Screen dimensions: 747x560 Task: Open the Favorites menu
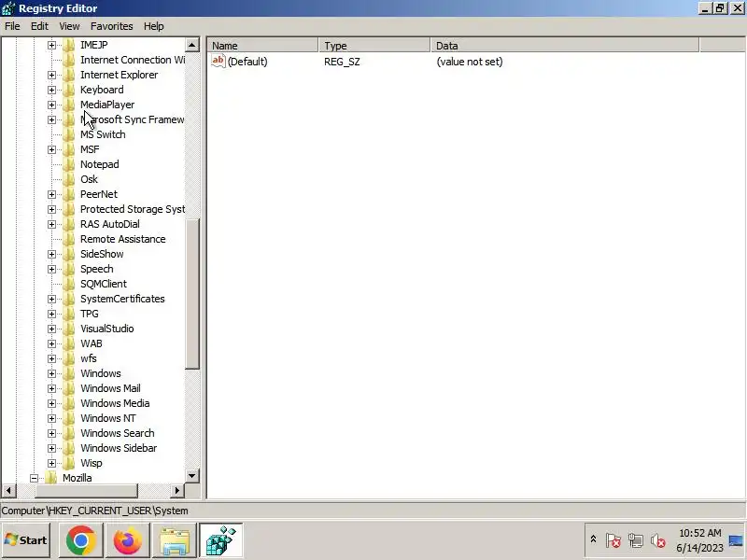click(x=112, y=26)
